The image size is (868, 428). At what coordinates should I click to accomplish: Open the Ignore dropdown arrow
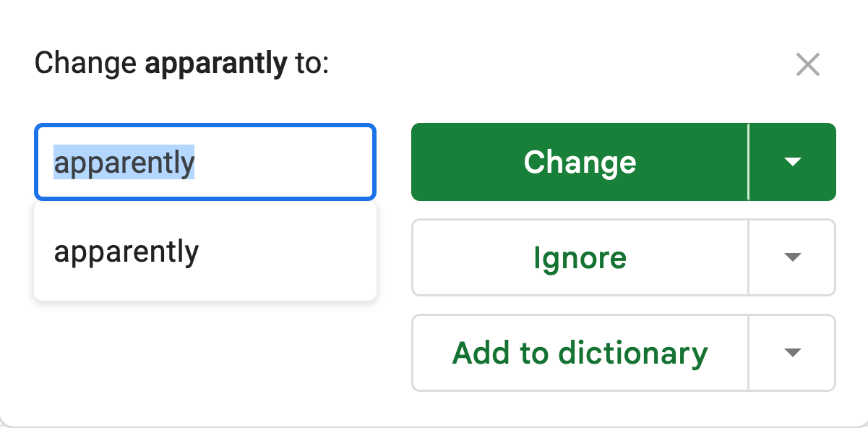point(793,257)
